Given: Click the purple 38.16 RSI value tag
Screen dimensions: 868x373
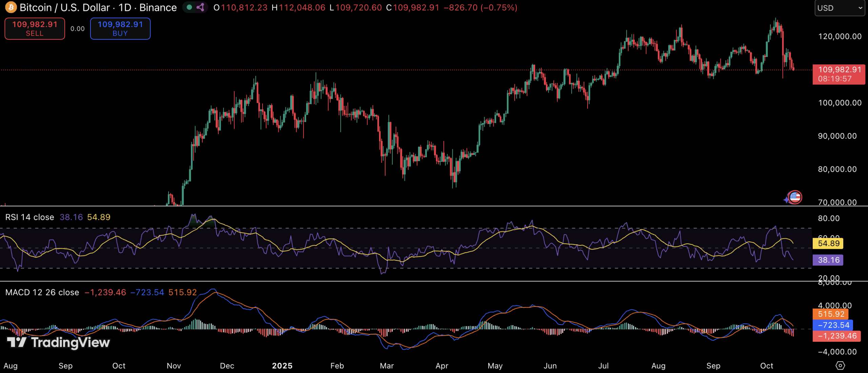Looking at the screenshot, I should tap(828, 260).
